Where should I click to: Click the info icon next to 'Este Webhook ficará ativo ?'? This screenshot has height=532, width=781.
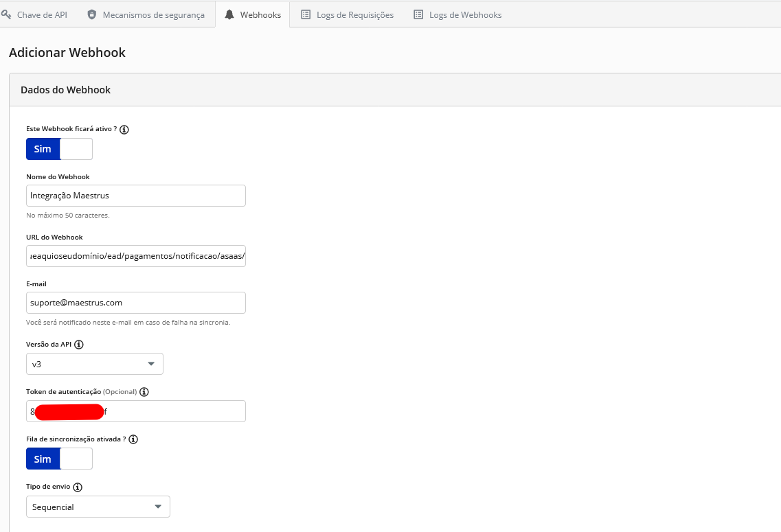pyautogui.click(x=124, y=129)
